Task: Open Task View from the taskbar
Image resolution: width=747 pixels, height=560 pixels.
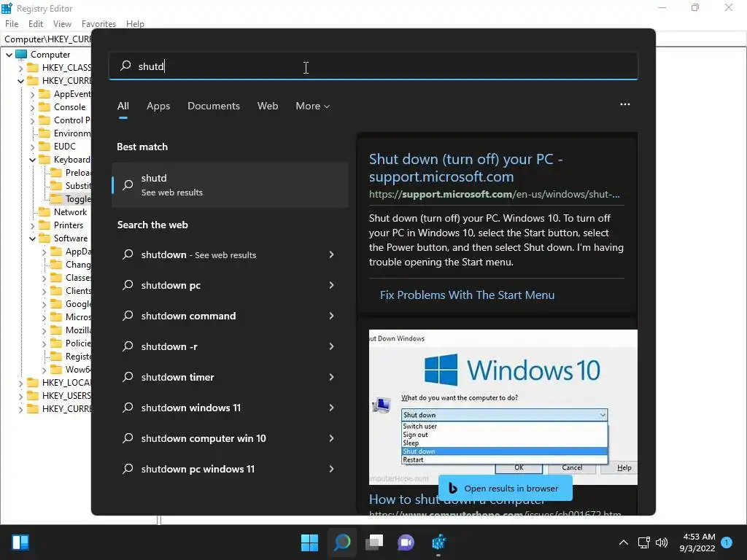Action: (x=374, y=542)
